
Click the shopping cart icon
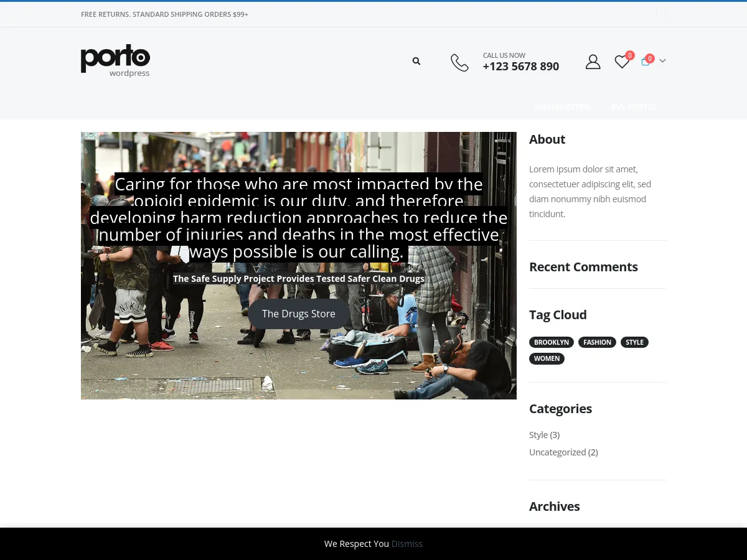(646, 61)
